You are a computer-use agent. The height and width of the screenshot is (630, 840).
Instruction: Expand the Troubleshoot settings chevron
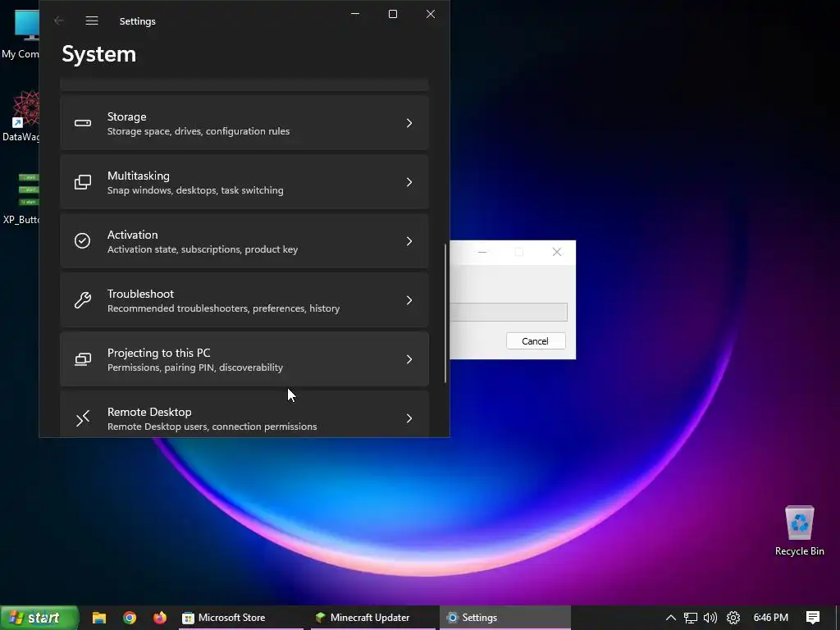point(409,300)
